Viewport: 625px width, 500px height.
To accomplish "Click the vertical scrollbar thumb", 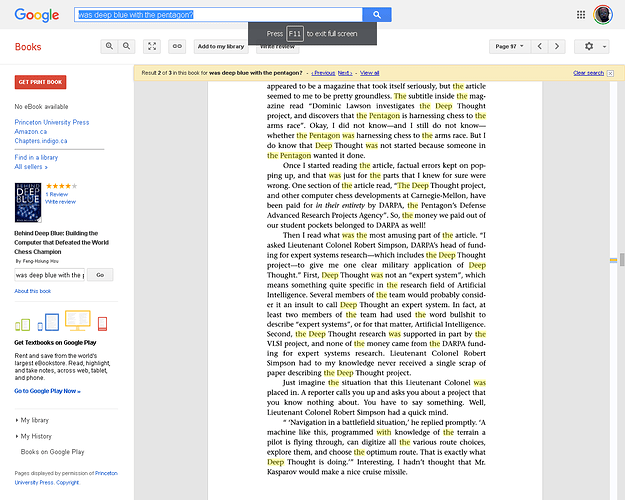I will pyautogui.click(x=622, y=259).
